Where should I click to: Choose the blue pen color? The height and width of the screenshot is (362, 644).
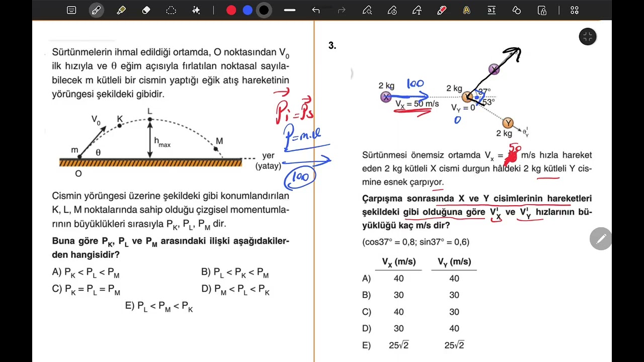coord(248,10)
